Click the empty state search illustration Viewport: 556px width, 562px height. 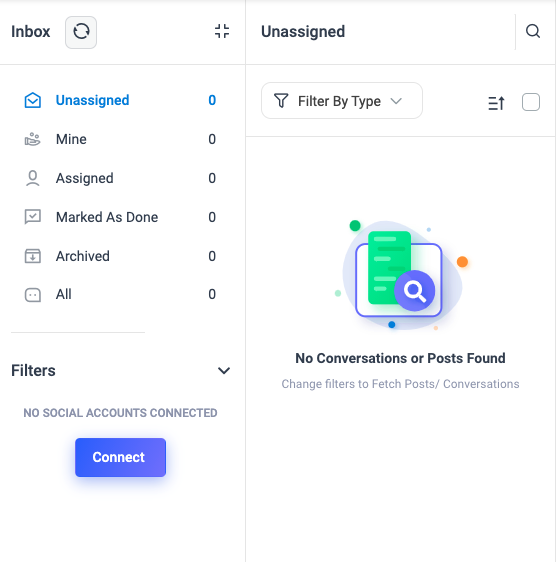401,275
